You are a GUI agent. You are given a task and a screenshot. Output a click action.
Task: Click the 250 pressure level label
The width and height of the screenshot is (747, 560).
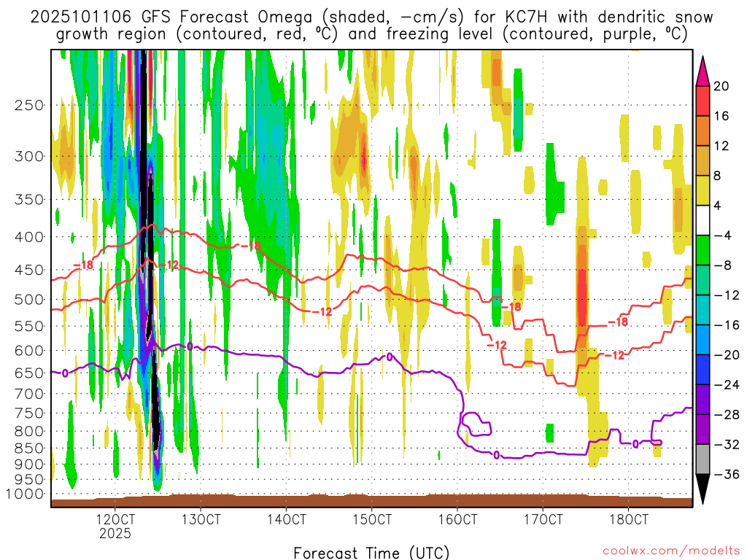point(29,105)
